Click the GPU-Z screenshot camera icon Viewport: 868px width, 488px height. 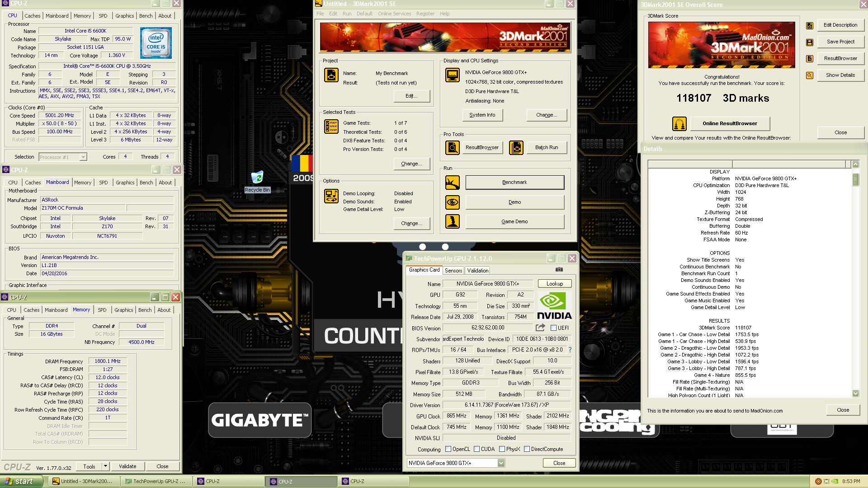[x=559, y=270]
